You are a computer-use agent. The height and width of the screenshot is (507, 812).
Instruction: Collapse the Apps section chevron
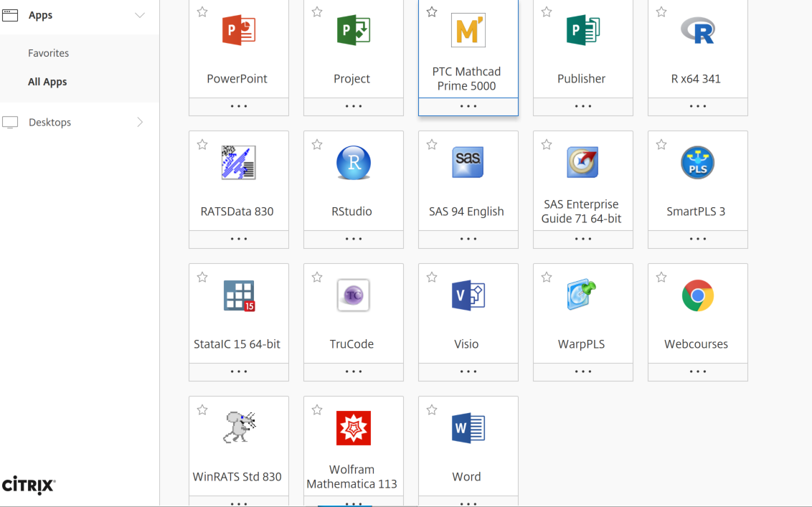coord(140,15)
